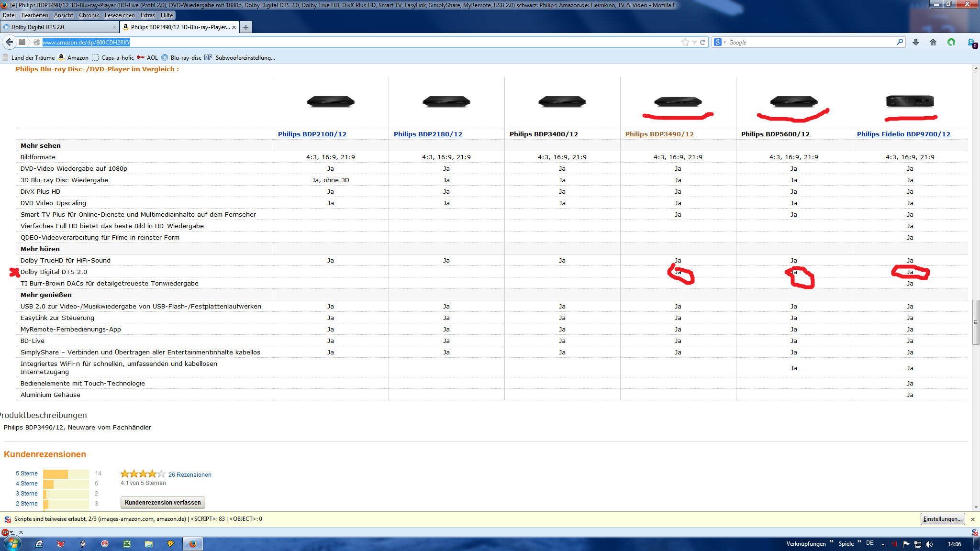
Task: Click the Ghostery ghost icon
Action: tap(971, 43)
